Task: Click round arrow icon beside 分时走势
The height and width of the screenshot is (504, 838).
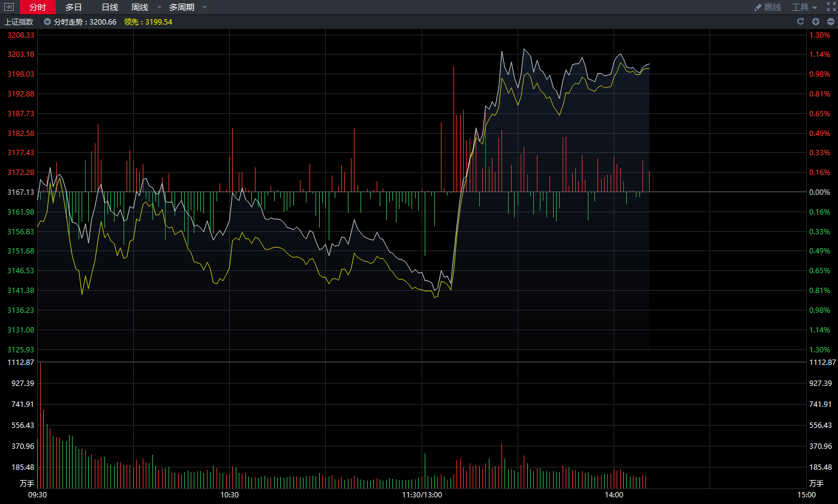Action: point(47,22)
